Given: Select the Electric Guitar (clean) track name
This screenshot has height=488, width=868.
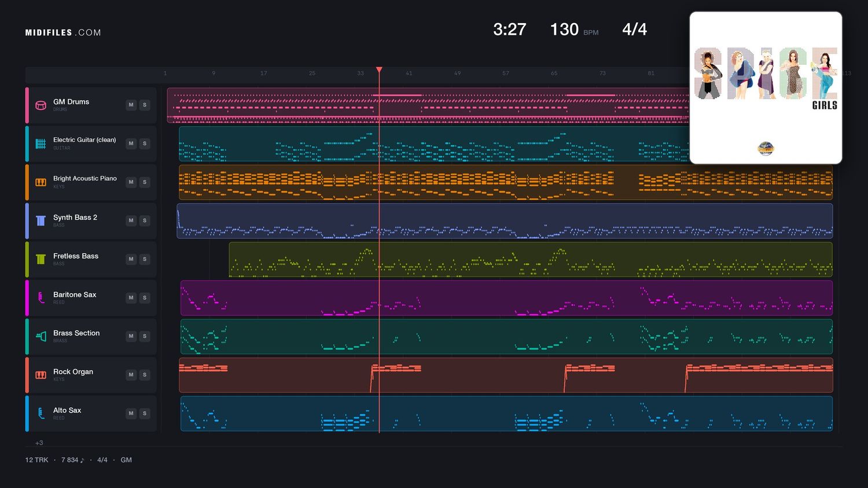Looking at the screenshot, I should 84,140.
